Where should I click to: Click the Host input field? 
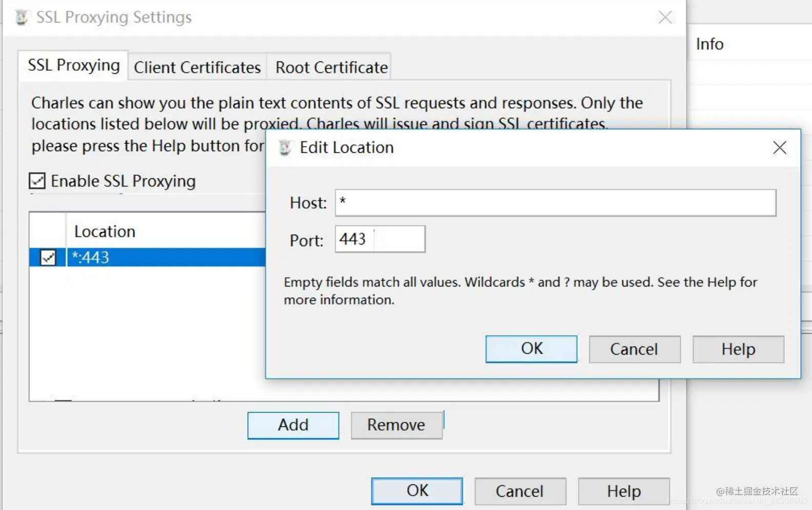(x=556, y=203)
